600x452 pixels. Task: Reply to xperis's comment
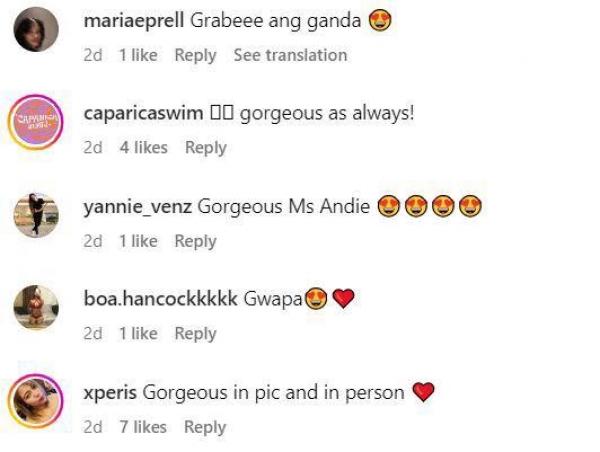click(205, 428)
